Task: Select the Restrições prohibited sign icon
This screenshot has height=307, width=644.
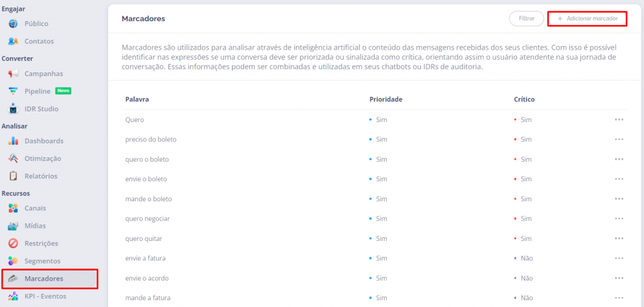Action: click(x=13, y=243)
